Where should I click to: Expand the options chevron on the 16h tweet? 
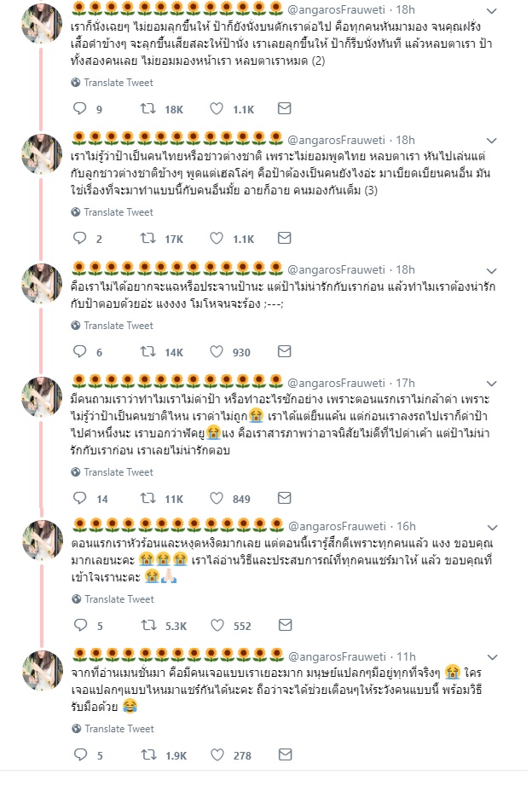coord(493,528)
